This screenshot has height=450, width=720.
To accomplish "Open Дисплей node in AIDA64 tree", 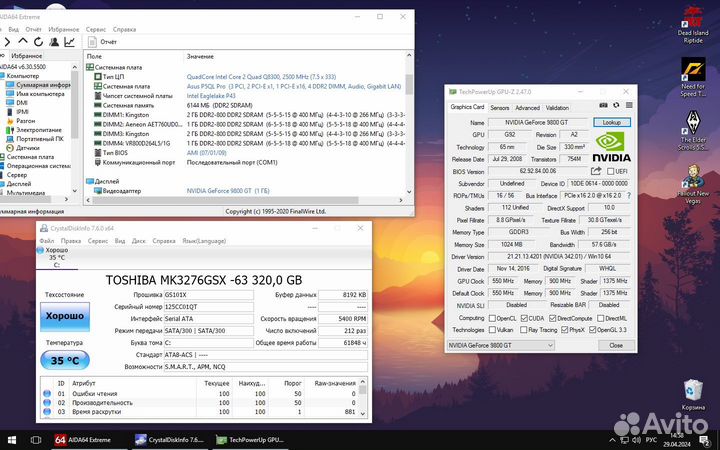I will (16, 184).
